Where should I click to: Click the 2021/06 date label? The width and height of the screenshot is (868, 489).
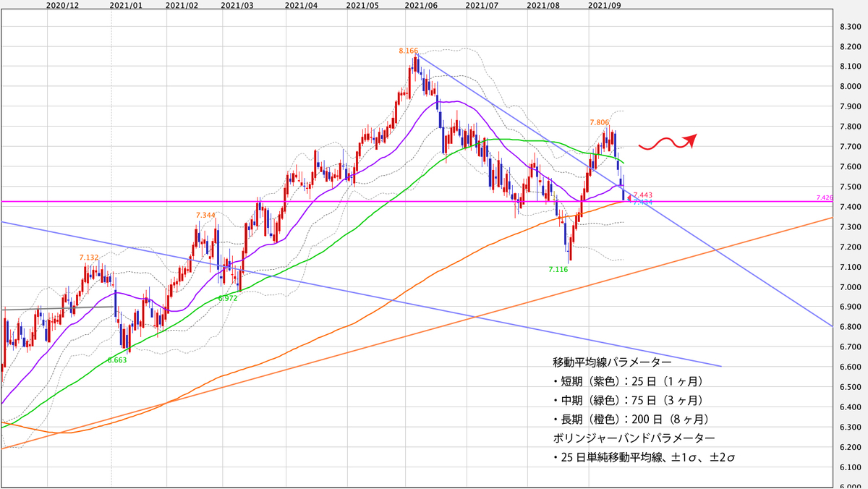point(422,5)
